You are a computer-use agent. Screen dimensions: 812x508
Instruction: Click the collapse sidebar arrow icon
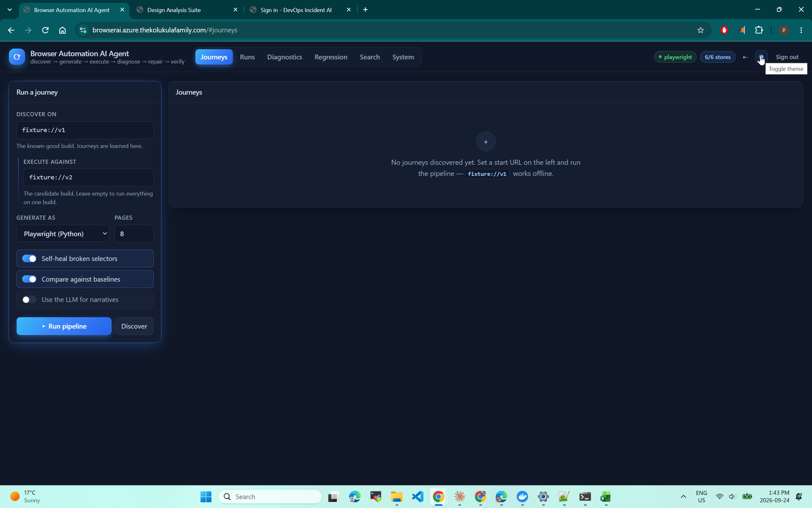745,57
